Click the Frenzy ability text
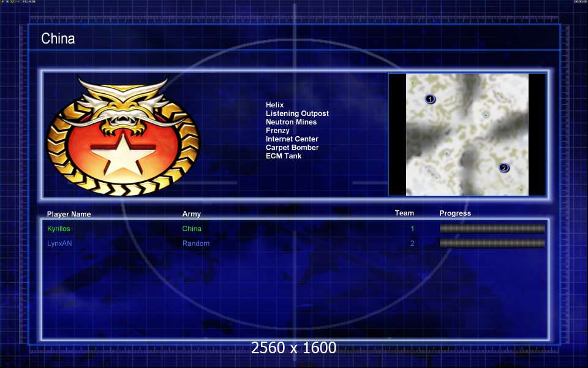Screen dimensions: 588x368 [x=277, y=131]
